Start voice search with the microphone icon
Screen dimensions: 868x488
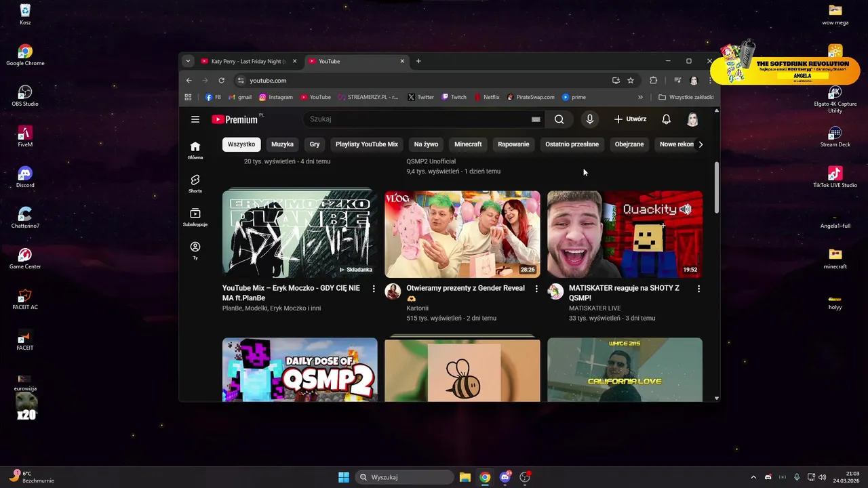(590, 119)
